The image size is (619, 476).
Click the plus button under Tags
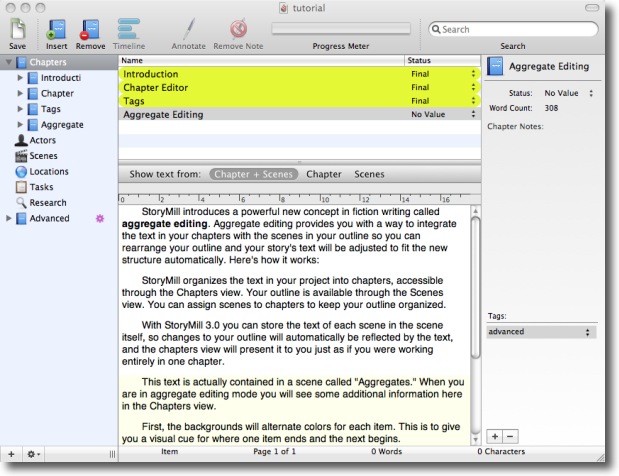coord(494,437)
